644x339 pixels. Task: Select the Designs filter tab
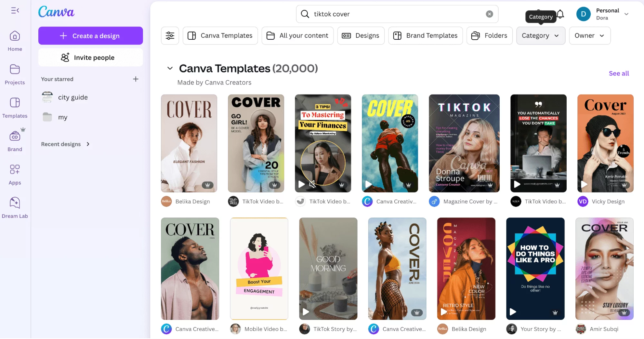click(361, 35)
